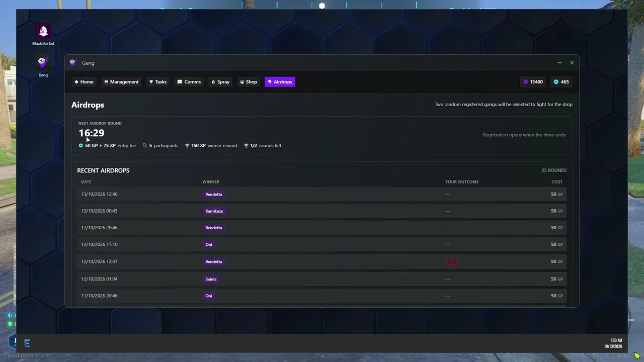Open the Comms tab

point(189,82)
